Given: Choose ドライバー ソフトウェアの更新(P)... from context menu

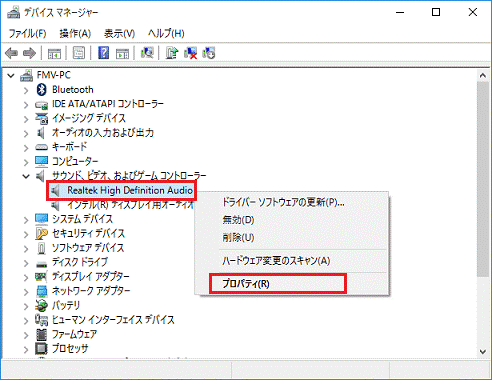Looking at the screenshot, I should 283,202.
